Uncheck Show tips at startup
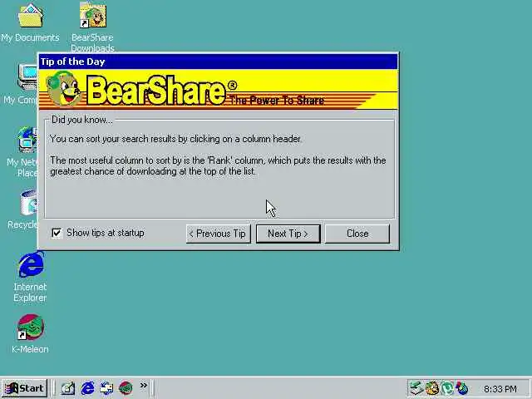This screenshot has width=532, height=399. point(57,233)
